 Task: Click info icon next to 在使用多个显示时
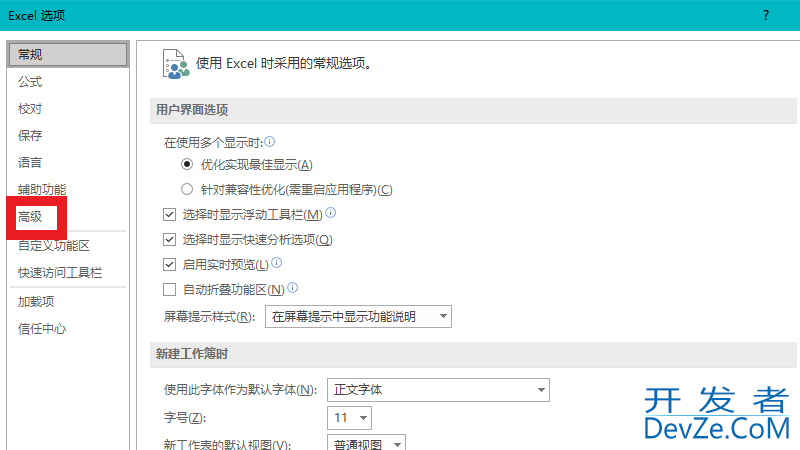coord(270,141)
